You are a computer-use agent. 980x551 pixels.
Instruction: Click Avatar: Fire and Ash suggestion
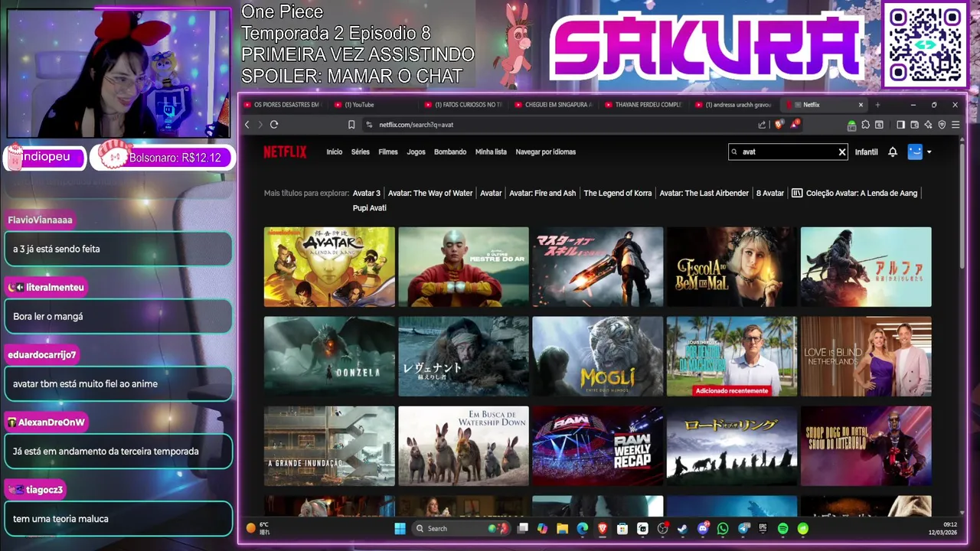(x=543, y=193)
